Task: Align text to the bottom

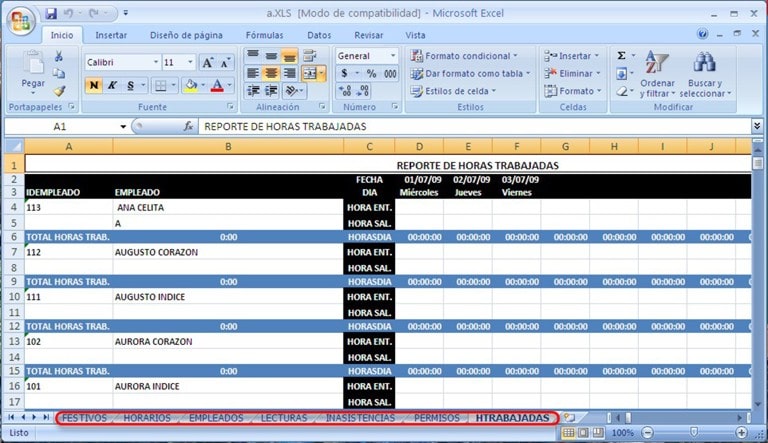Action: 289,55
